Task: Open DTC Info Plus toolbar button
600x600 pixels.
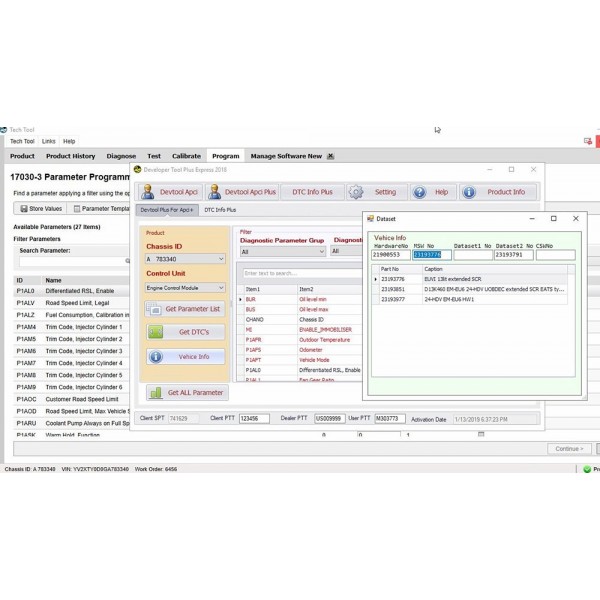Action: pos(312,192)
